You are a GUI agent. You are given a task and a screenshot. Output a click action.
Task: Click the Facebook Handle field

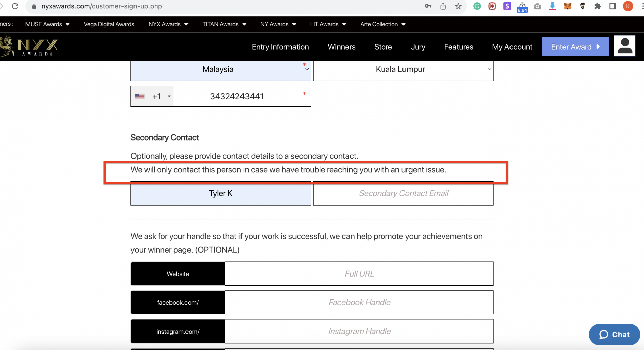tap(359, 302)
